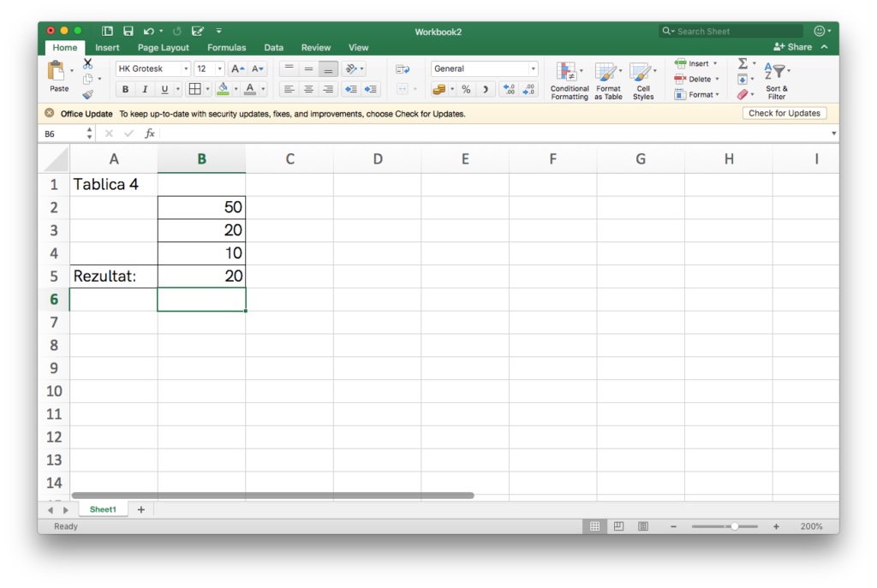Screen dimensions: 877x588
Task: Click the zoom slider handle
Action: coord(734,526)
